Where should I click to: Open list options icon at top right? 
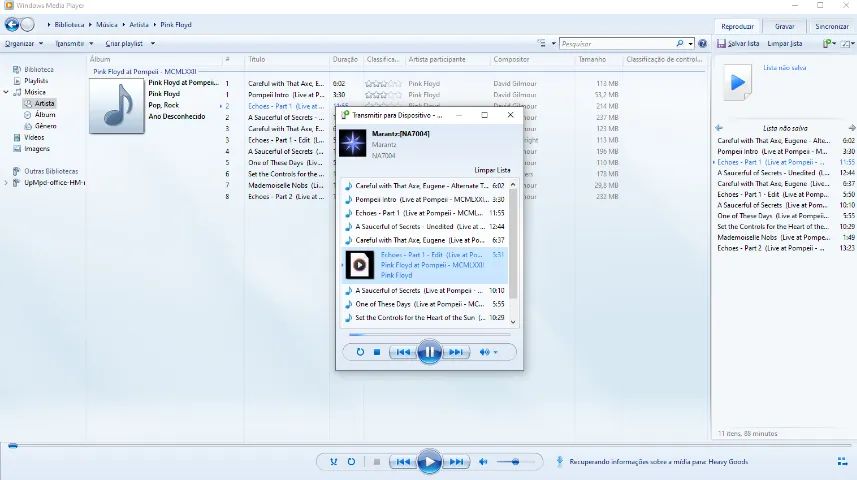pyautogui.click(x=847, y=44)
